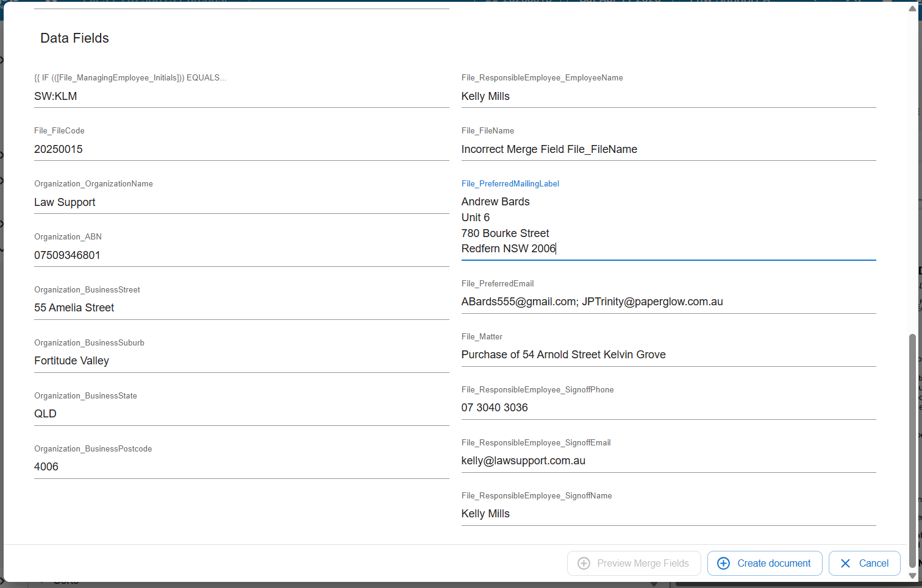
Task: Select the File_PreferredMailingLabel blue label
Action: [510, 183]
